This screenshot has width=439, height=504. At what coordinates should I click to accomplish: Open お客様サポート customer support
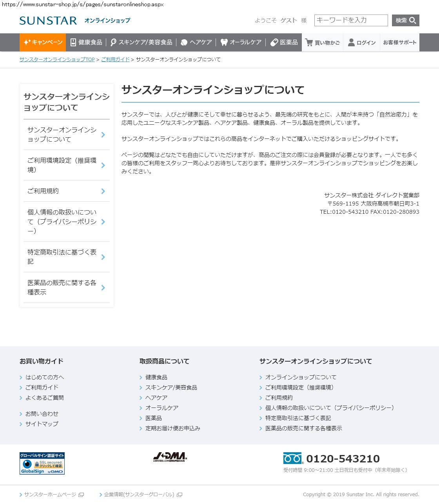click(x=399, y=42)
